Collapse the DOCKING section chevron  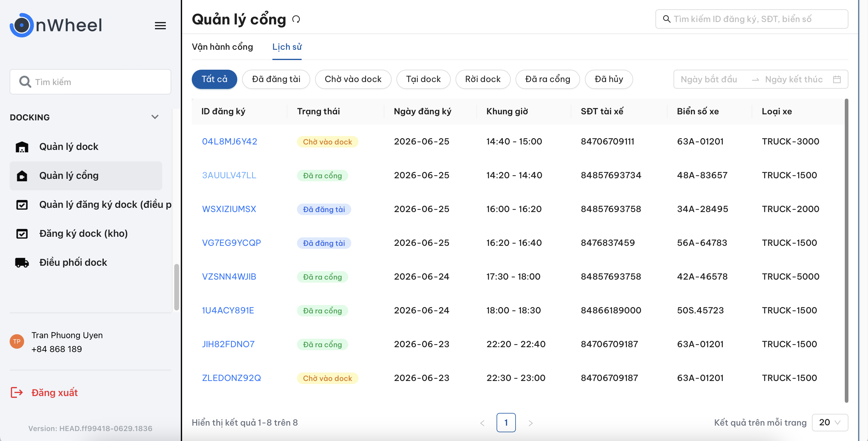155,117
